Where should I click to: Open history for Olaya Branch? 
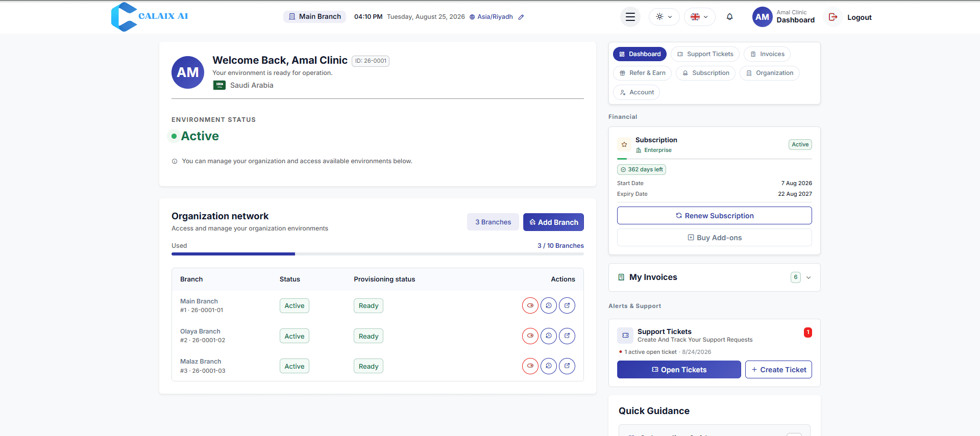point(549,336)
